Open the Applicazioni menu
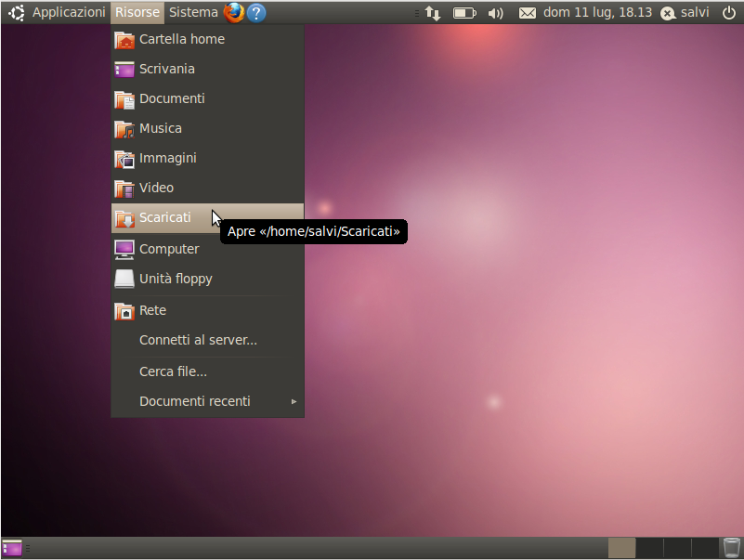744x560 pixels. pos(69,12)
